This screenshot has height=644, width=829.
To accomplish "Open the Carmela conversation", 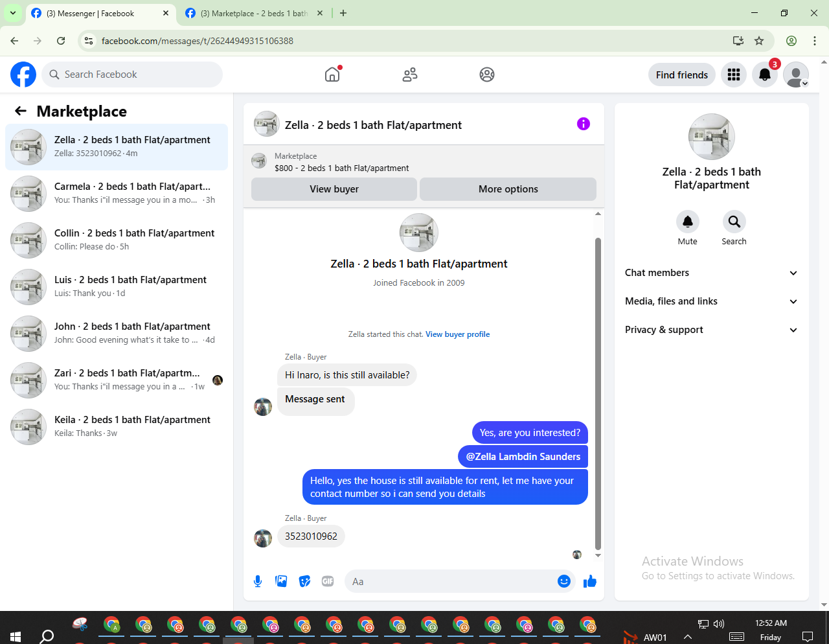I will click(x=117, y=194).
